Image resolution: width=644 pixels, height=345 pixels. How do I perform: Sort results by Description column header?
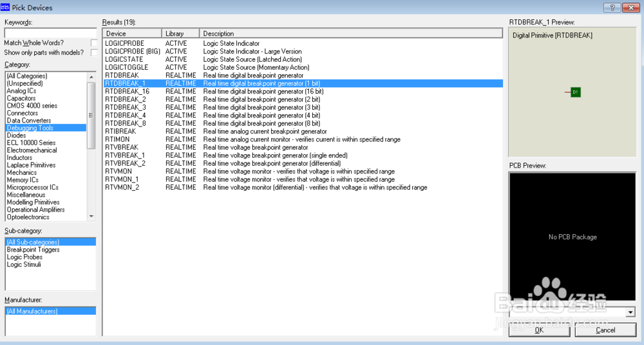(351, 34)
